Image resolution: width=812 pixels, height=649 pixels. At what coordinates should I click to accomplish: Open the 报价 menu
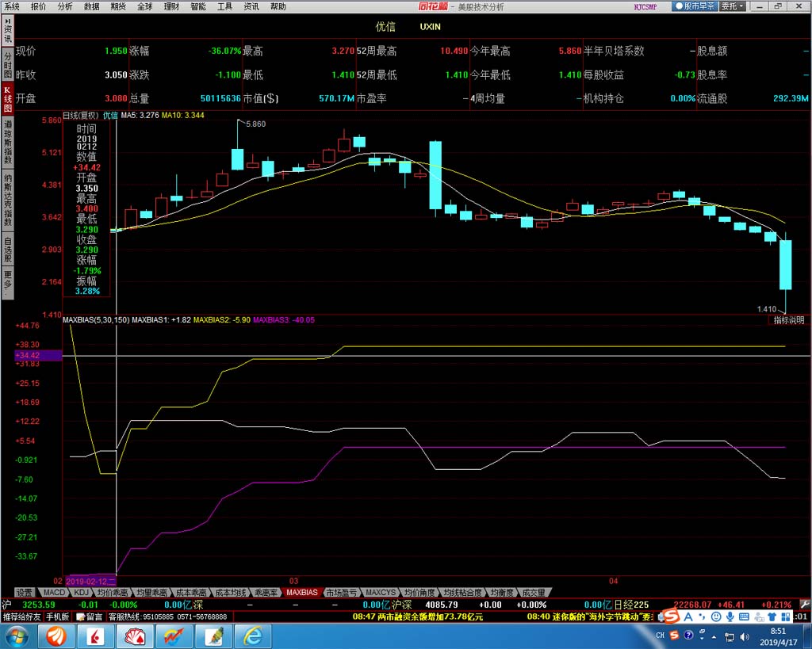[x=38, y=6]
